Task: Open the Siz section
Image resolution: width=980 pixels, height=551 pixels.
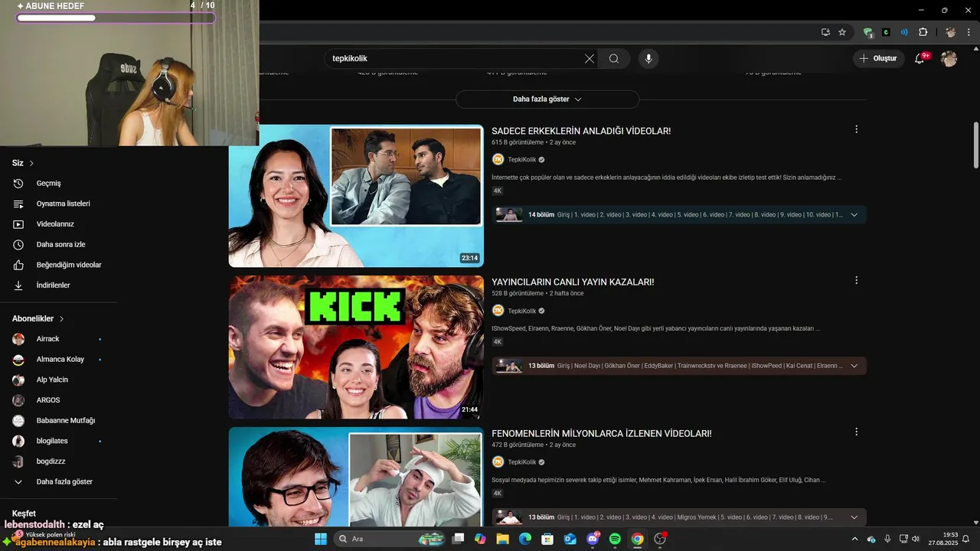Action: (23, 163)
